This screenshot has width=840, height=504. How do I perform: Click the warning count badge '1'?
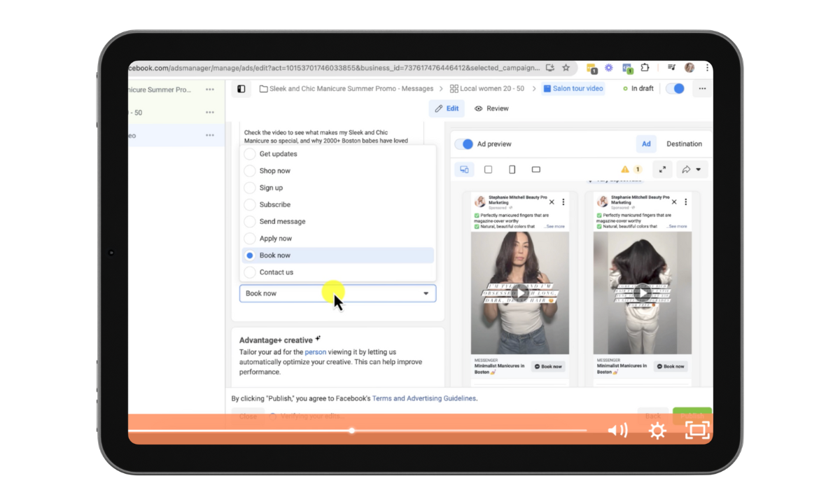(x=637, y=169)
